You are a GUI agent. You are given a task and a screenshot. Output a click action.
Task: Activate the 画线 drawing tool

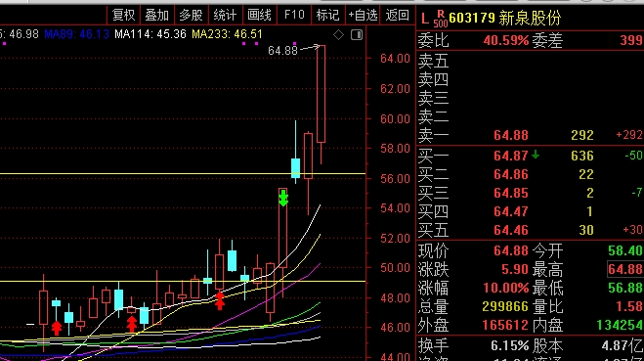click(x=259, y=16)
